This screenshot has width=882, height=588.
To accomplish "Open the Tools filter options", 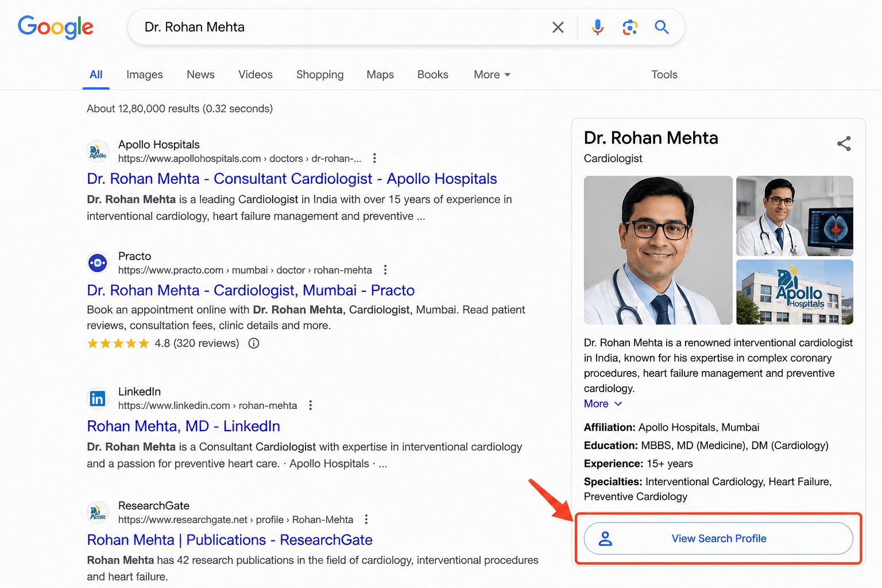I will 664,75.
